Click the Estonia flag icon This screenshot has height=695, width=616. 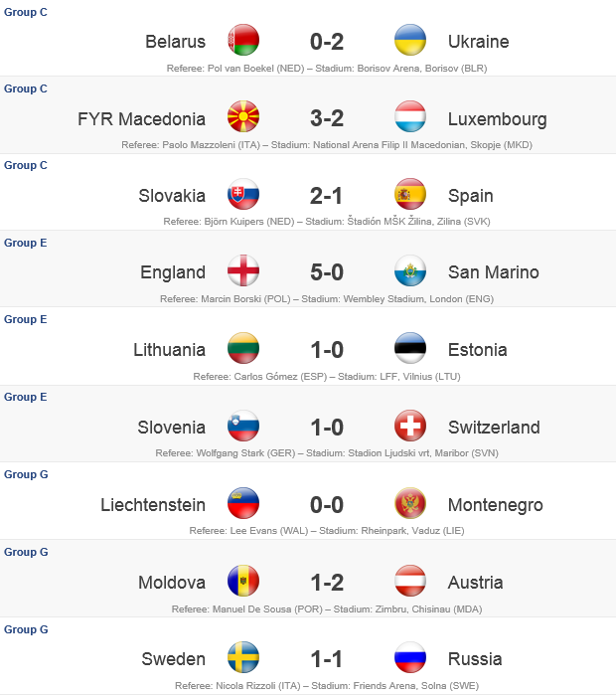click(410, 348)
